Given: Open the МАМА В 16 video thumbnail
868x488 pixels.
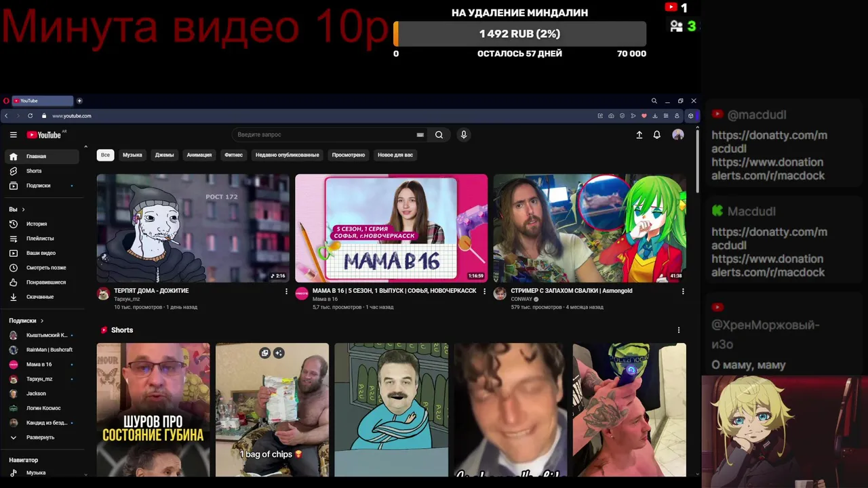Looking at the screenshot, I should pyautogui.click(x=391, y=228).
